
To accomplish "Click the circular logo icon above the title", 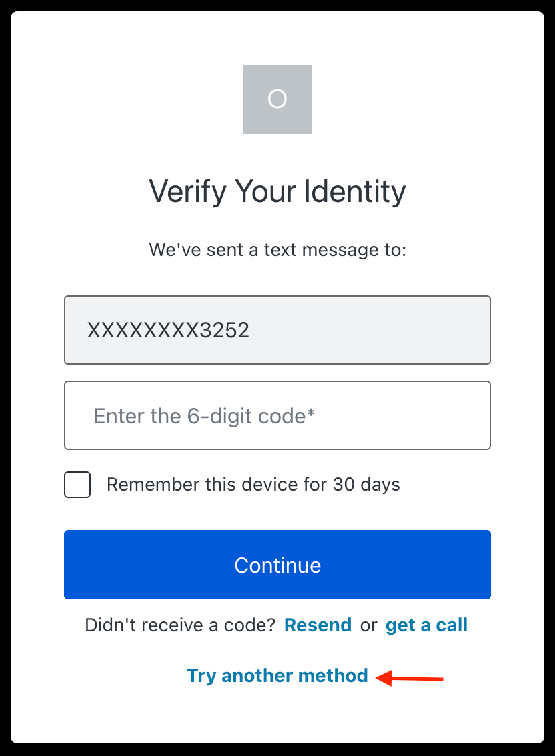I will pyautogui.click(x=277, y=99).
